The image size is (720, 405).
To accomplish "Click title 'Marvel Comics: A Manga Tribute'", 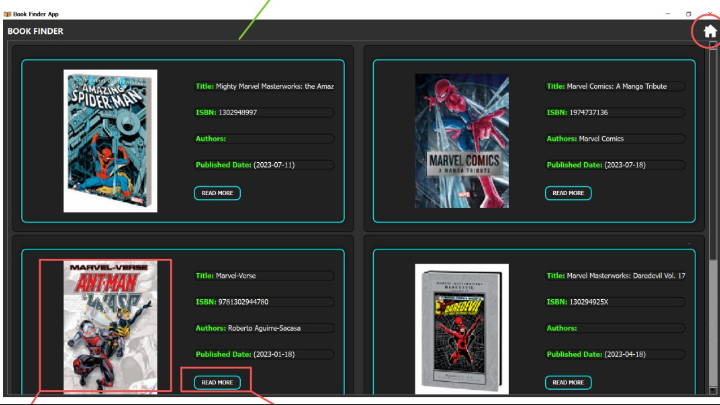I will 615,86.
